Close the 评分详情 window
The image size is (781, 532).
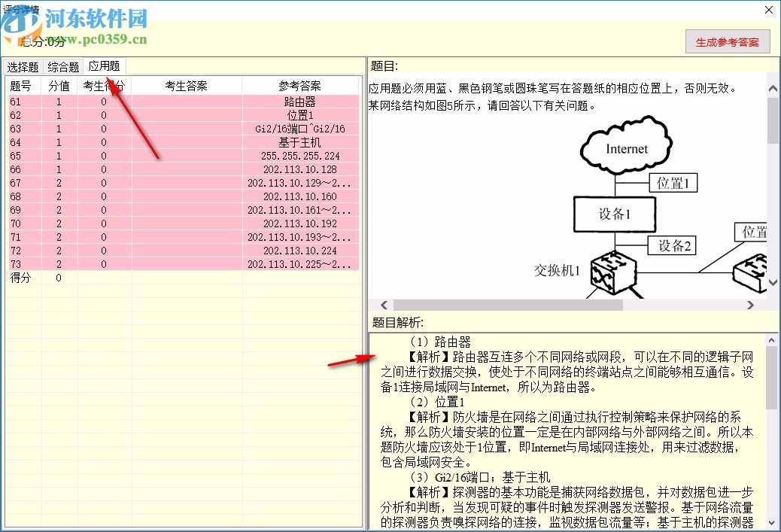[768, 10]
